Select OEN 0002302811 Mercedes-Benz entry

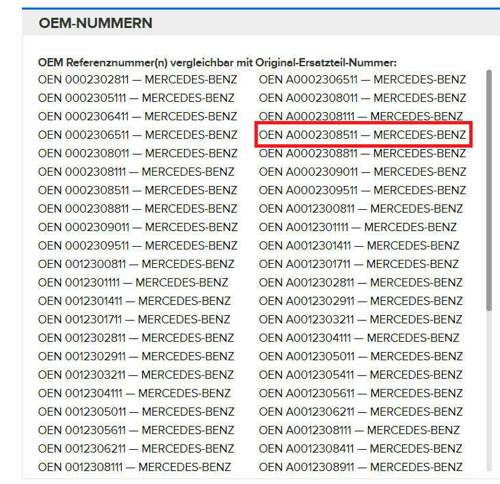point(137,80)
